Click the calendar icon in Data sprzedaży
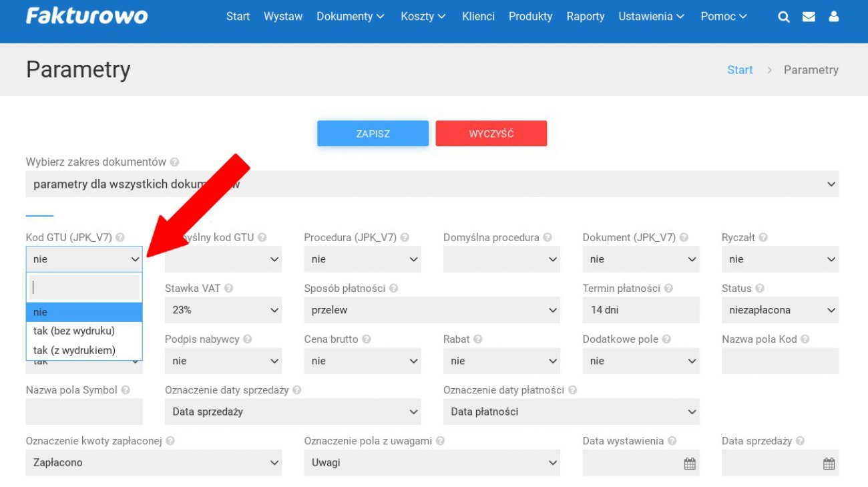Viewport: 868px width, 487px height. click(829, 464)
